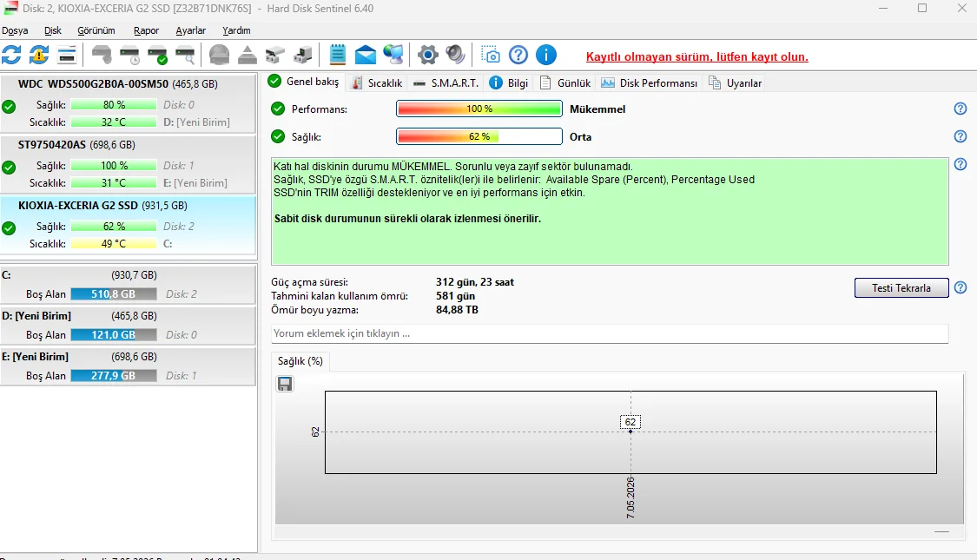Viewport: 977px width, 560px height.
Task: Select the Sağlık (%) graph tab
Action: 300,361
